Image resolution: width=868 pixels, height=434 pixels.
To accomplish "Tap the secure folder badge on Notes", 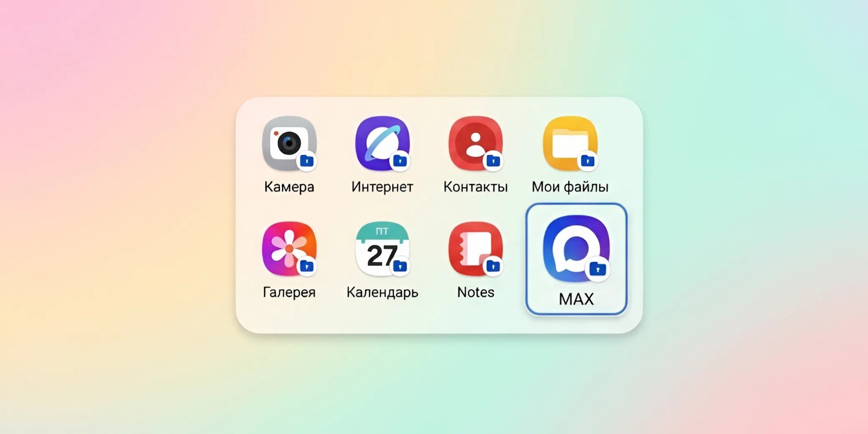I will pos(493,266).
